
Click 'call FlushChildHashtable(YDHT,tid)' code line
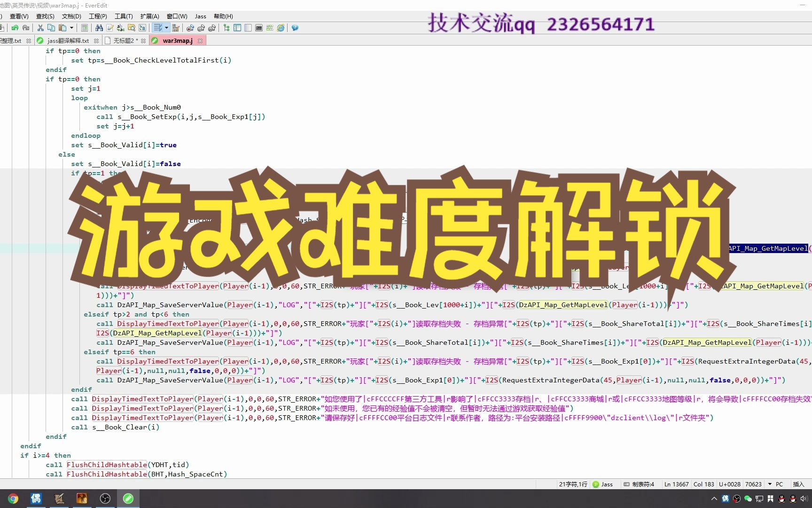pyautogui.click(x=117, y=465)
